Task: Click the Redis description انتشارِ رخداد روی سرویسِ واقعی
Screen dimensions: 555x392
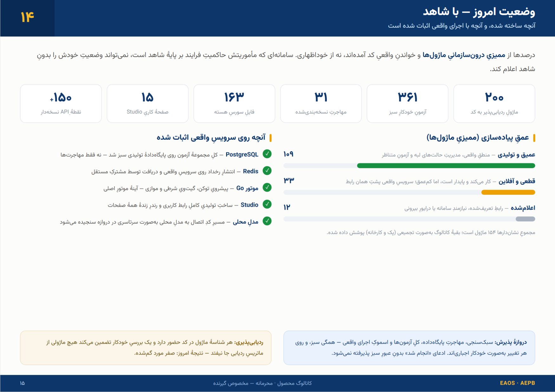Action: [x=163, y=172]
